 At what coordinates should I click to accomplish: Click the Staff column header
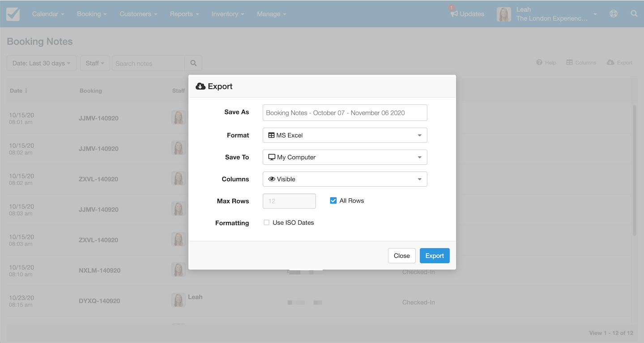(x=179, y=90)
